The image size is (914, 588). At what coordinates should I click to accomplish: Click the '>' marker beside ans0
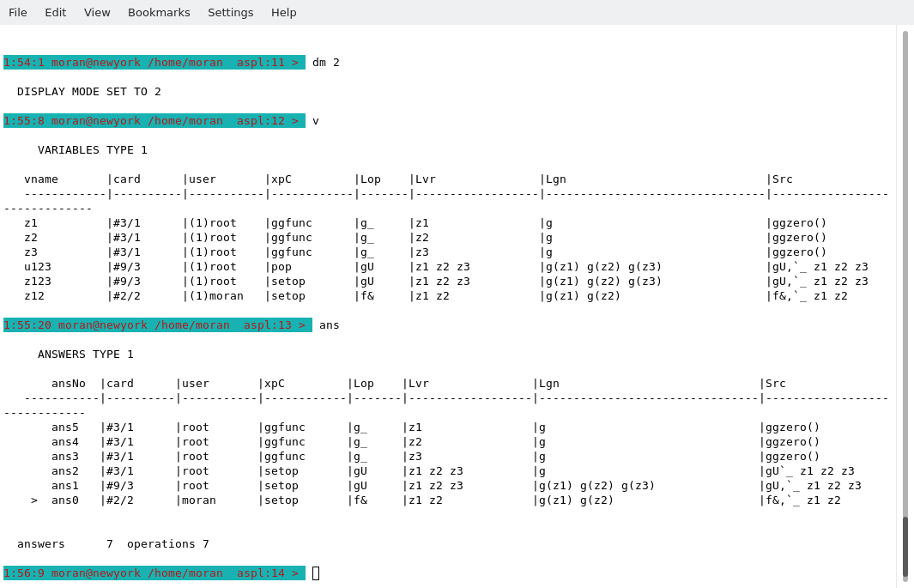coord(34,500)
